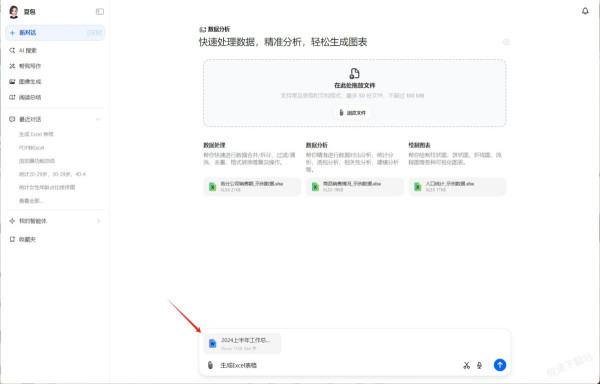Click the microphone voice input icon
Viewport: 600px width, 384px height.
(479, 365)
